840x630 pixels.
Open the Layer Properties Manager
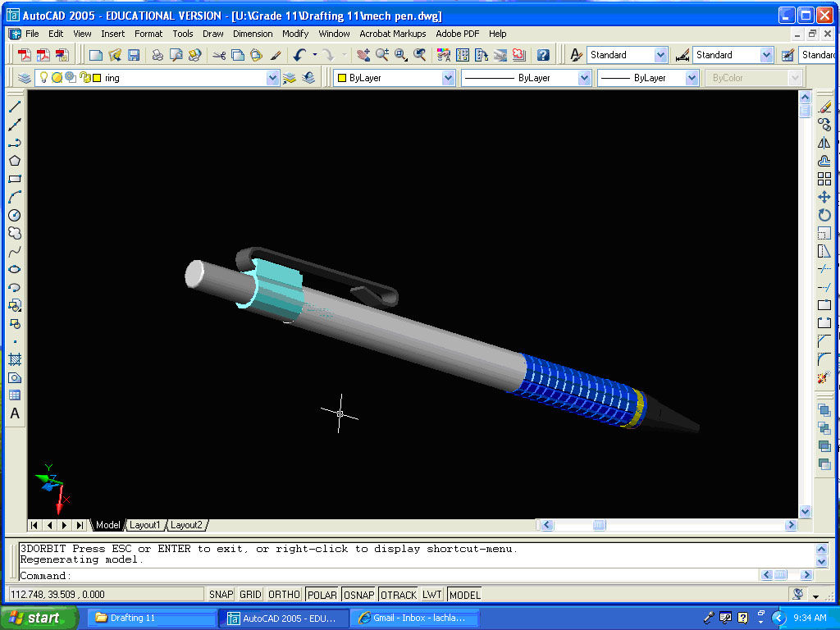tap(25, 78)
